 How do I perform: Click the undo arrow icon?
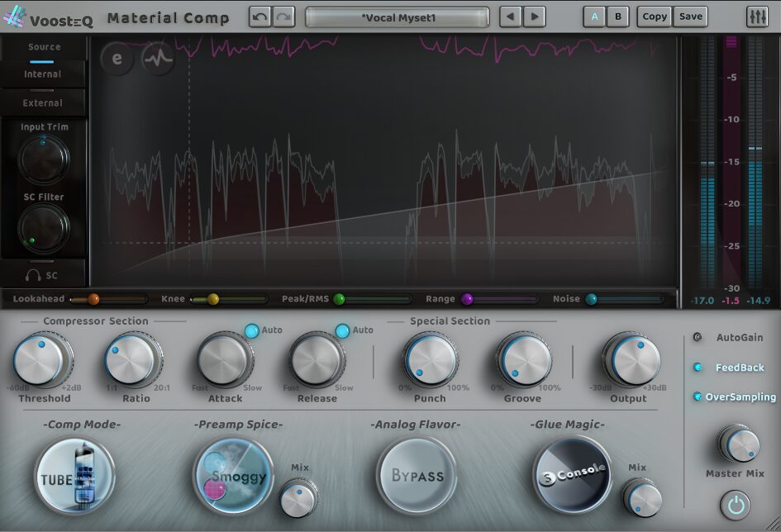[260, 17]
